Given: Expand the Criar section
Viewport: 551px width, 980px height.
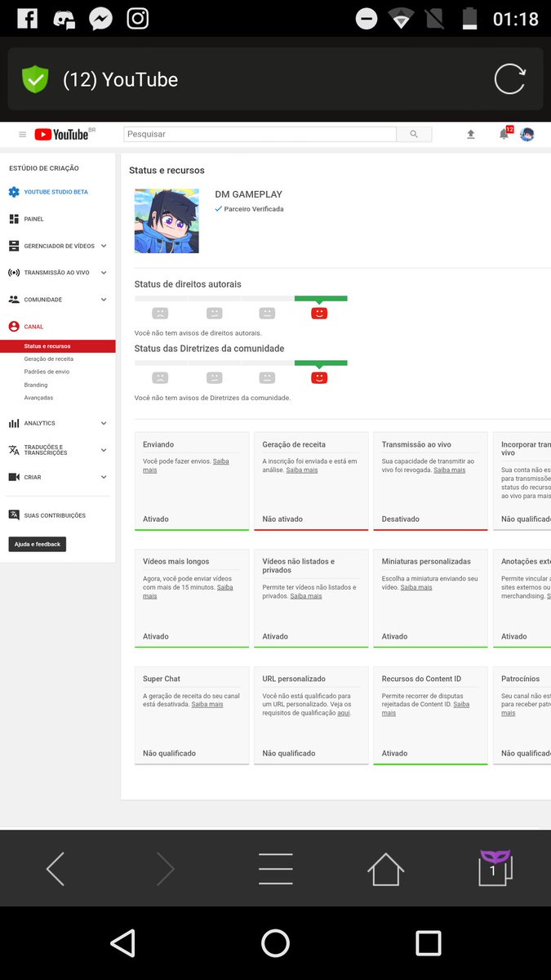Looking at the screenshot, I should 104,477.
